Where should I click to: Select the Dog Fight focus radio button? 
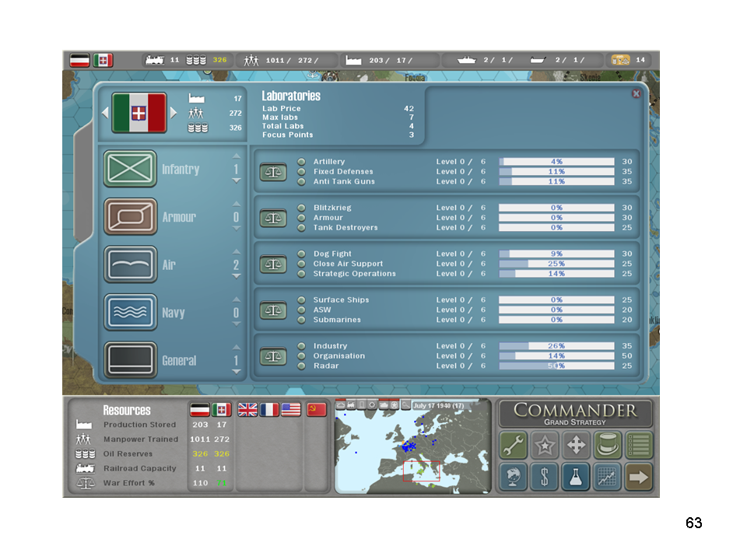point(301,254)
